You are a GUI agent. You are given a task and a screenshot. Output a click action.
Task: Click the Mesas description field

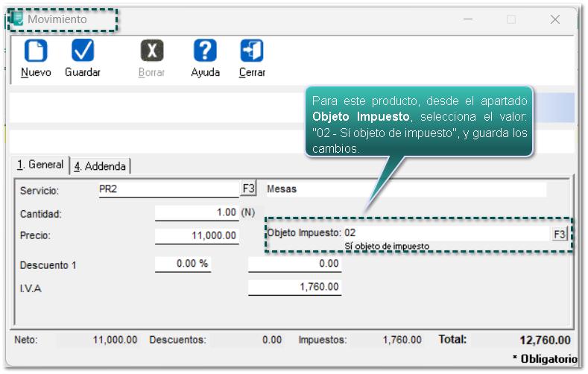pos(406,189)
